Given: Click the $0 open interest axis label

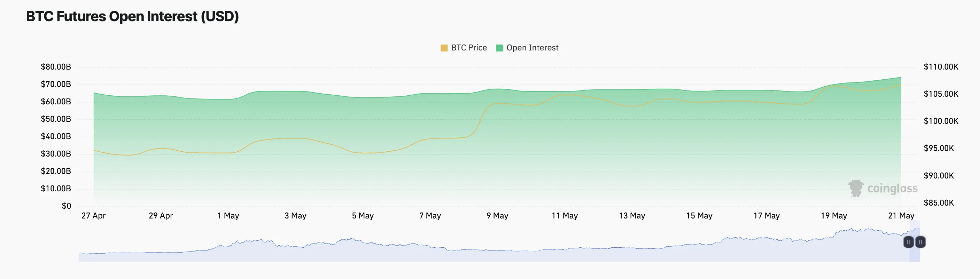Looking at the screenshot, I should click(x=67, y=206).
